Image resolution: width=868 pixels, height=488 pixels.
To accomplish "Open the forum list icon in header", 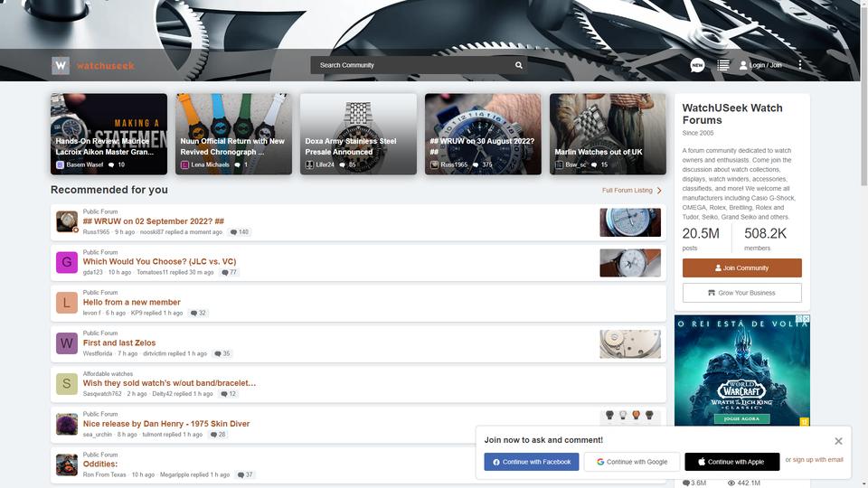I will pos(723,65).
